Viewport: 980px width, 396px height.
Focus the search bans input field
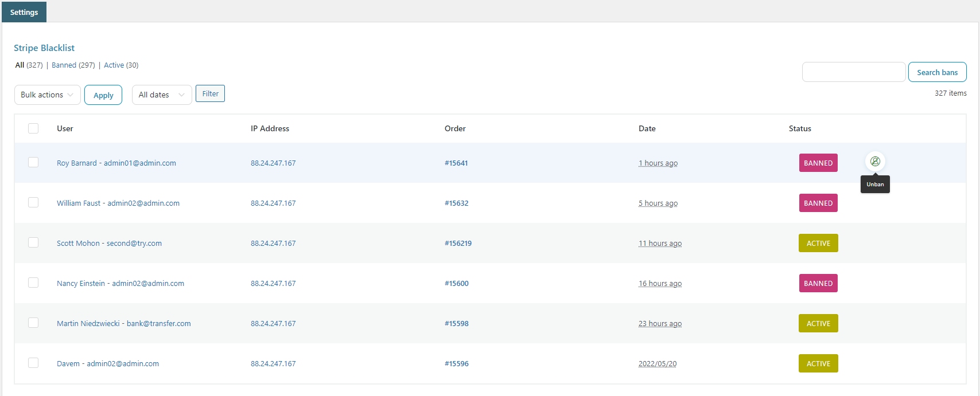click(853, 72)
